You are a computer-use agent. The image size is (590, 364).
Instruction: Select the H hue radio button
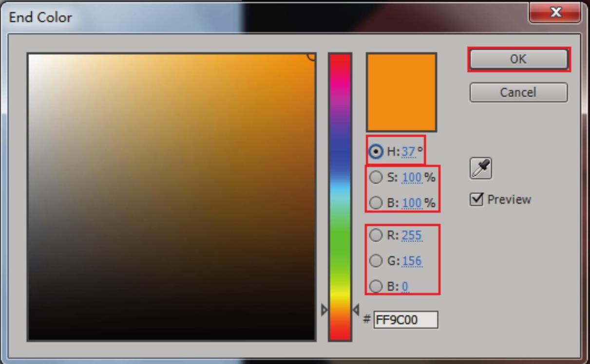coord(376,151)
